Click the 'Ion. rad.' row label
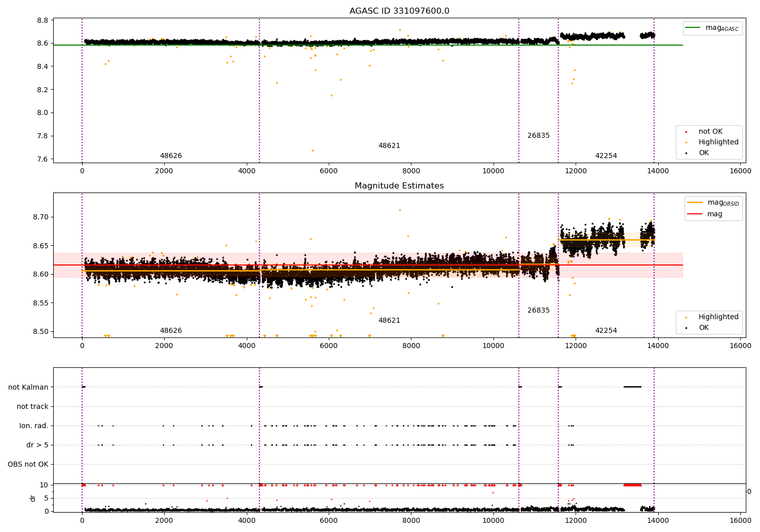Screen dimensions: 760x532 click(34, 426)
